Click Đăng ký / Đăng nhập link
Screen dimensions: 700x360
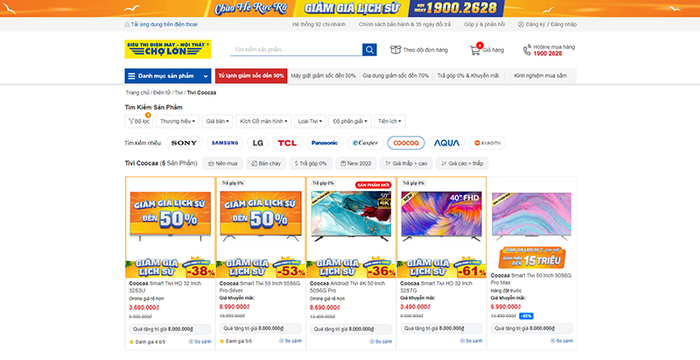(x=547, y=25)
